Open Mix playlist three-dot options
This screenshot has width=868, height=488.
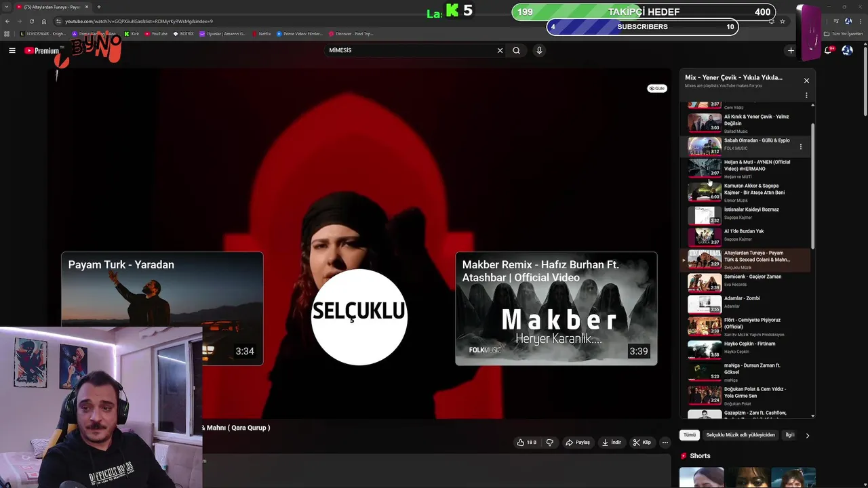coord(806,96)
